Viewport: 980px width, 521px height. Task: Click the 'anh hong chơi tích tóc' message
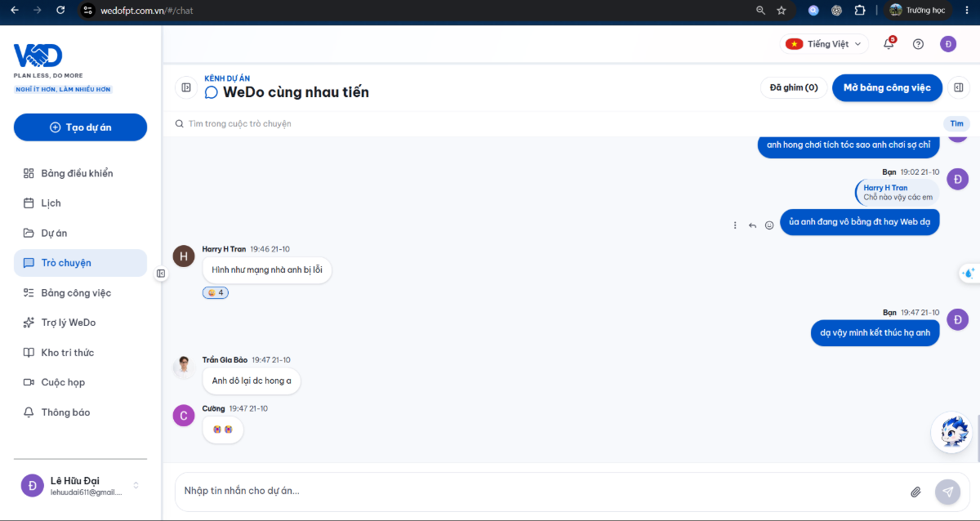click(x=848, y=145)
